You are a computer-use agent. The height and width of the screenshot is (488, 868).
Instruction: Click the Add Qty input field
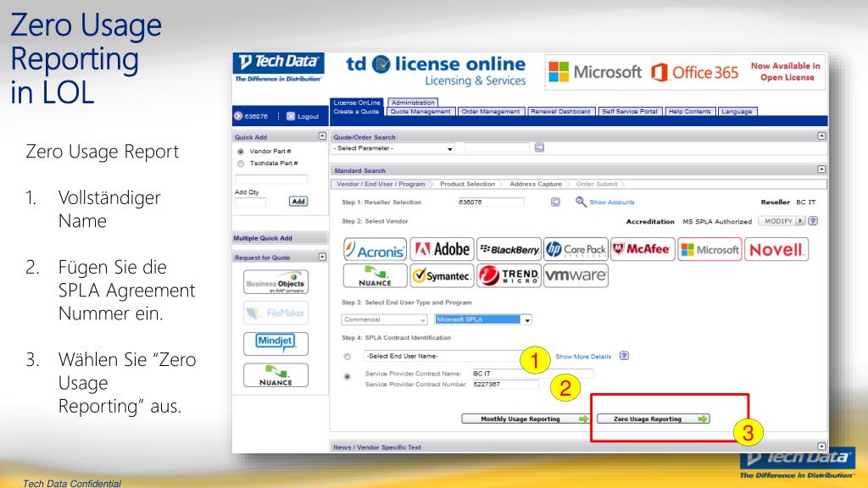[250, 202]
